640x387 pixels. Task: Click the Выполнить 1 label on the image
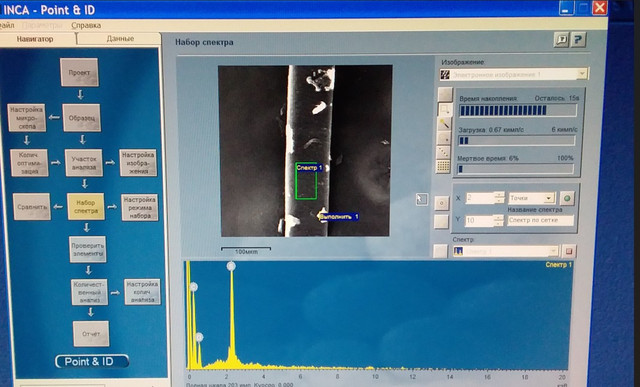point(338,216)
